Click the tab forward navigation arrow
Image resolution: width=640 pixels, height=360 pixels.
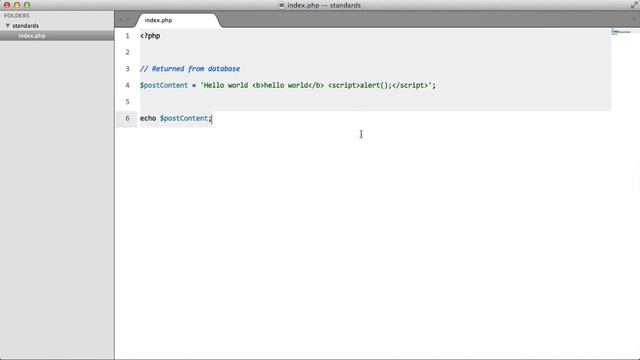(x=128, y=19)
